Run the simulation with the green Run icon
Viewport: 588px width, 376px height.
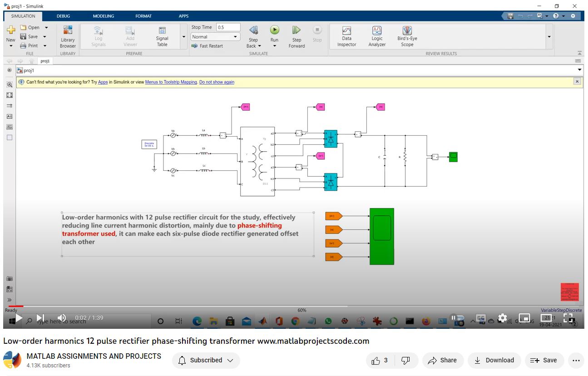pyautogui.click(x=275, y=30)
